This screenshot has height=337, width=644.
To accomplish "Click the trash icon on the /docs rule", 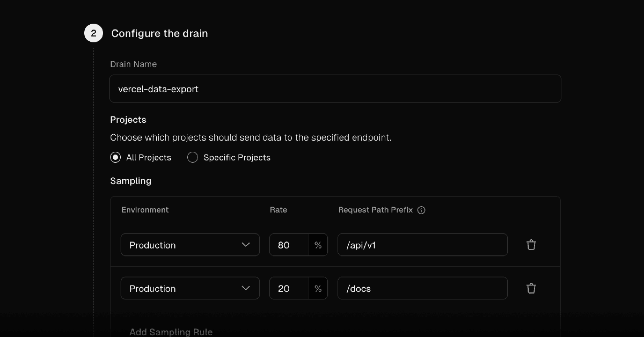I will (531, 288).
